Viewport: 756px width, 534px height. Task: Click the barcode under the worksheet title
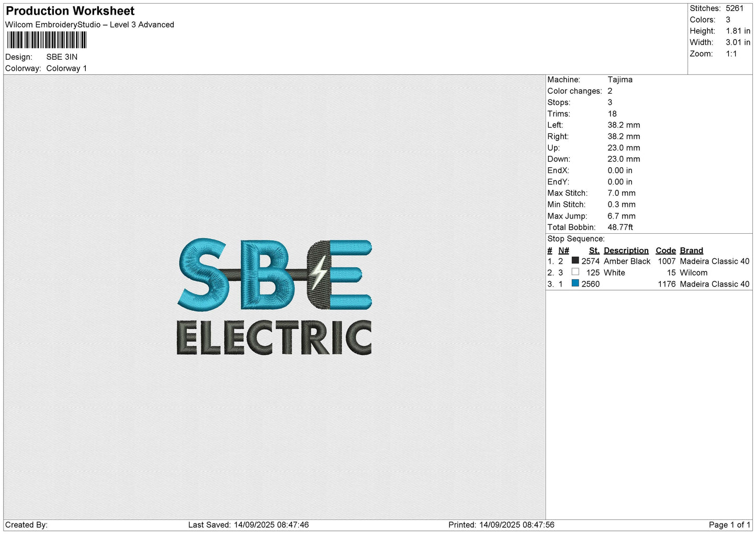coord(47,40)
